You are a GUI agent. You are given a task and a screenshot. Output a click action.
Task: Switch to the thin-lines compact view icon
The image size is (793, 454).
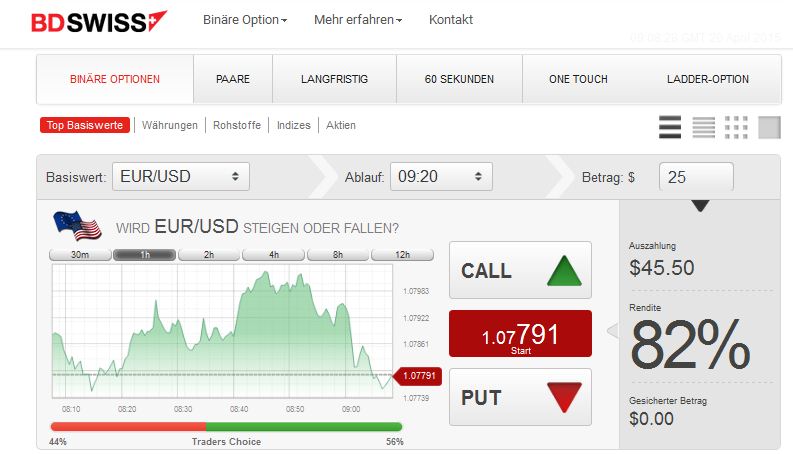703,127
